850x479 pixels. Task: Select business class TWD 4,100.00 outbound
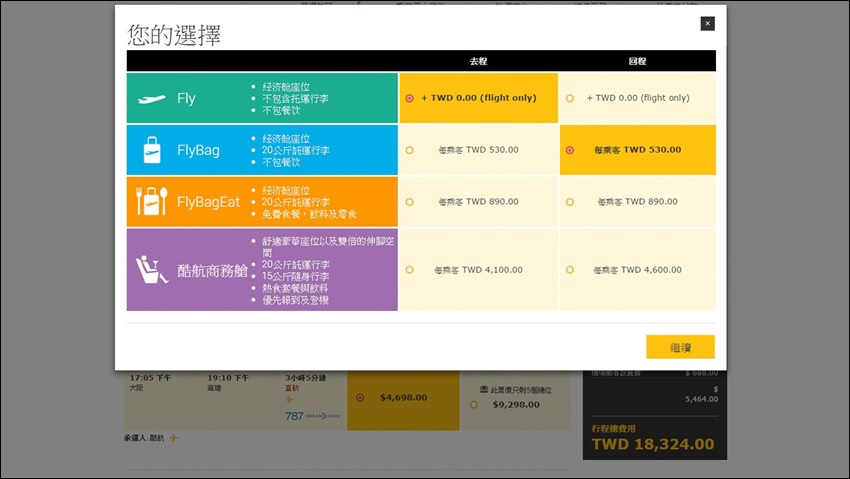(410, 270)
